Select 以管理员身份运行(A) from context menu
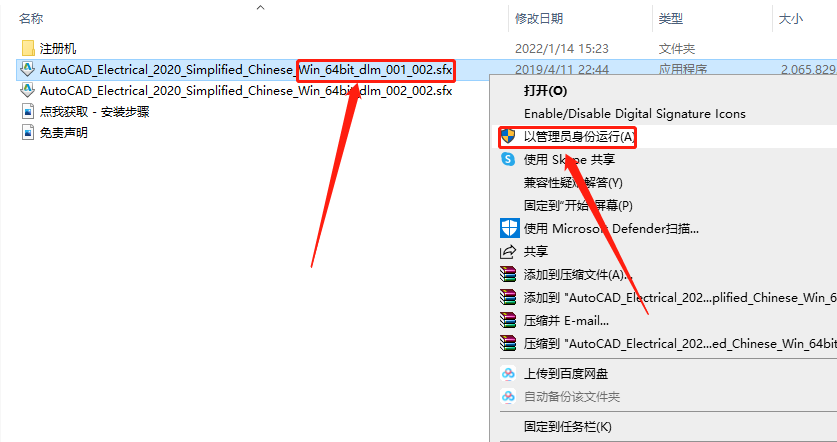The width and height of the screenshot is (837, 442). tap(579, 137)
